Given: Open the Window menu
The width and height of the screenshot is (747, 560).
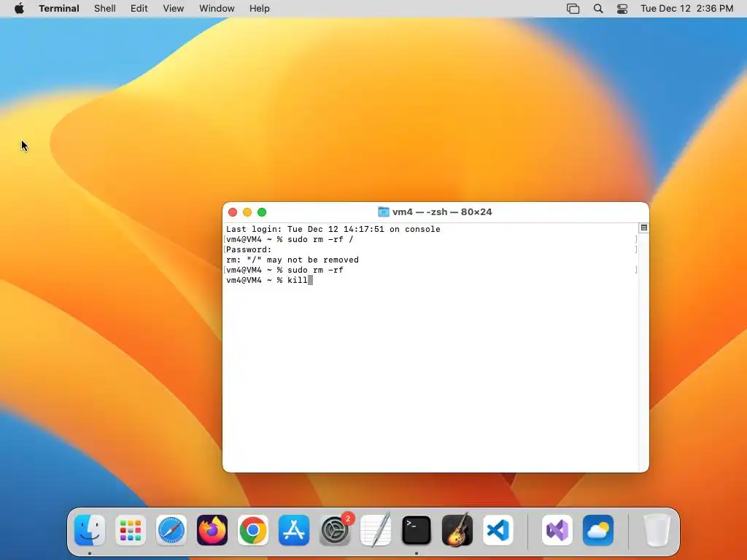Looking at the screenshot, I should tap(217, 9).
